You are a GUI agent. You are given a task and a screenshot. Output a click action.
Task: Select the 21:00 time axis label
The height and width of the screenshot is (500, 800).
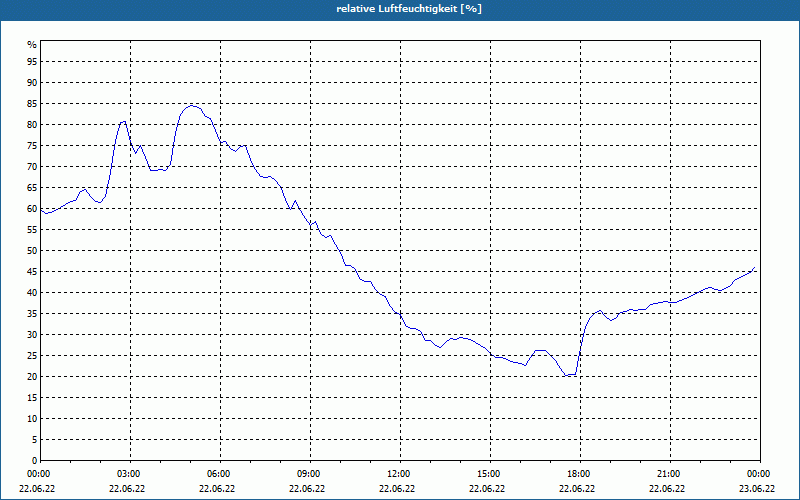coord(670,474)
